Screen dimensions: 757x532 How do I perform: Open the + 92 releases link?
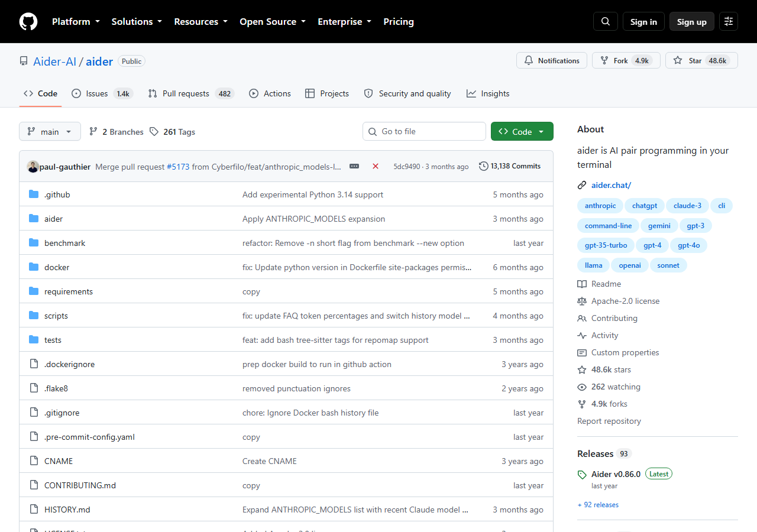pyautogui.click(x=598, y=505)
